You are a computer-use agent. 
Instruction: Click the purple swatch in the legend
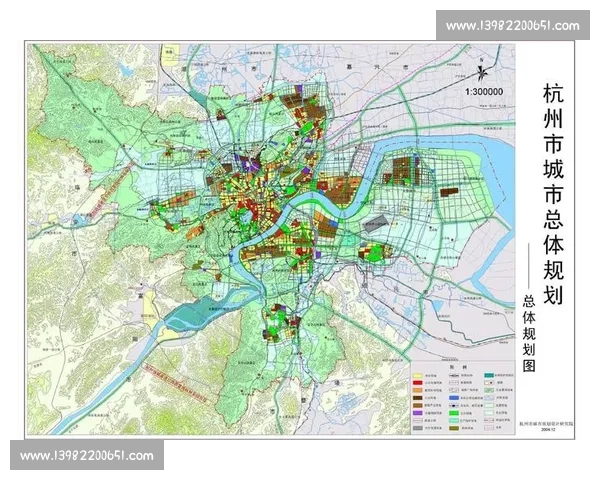pos(417,413)
